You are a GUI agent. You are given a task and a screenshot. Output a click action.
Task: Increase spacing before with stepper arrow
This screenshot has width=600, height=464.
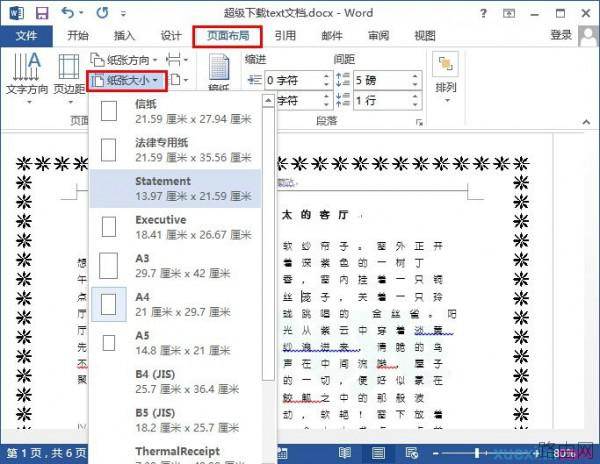[x=416, y=76]
